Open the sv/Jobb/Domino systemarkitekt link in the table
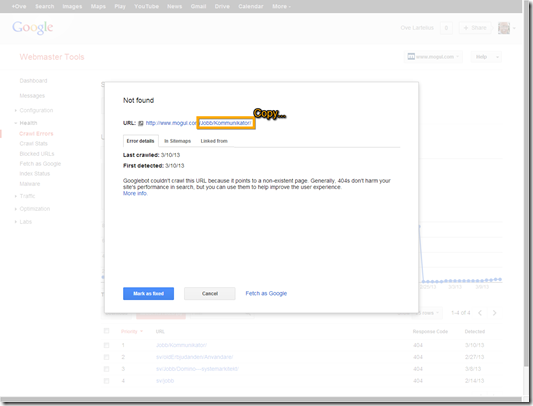533x406 pixels. tap(197, 369)
